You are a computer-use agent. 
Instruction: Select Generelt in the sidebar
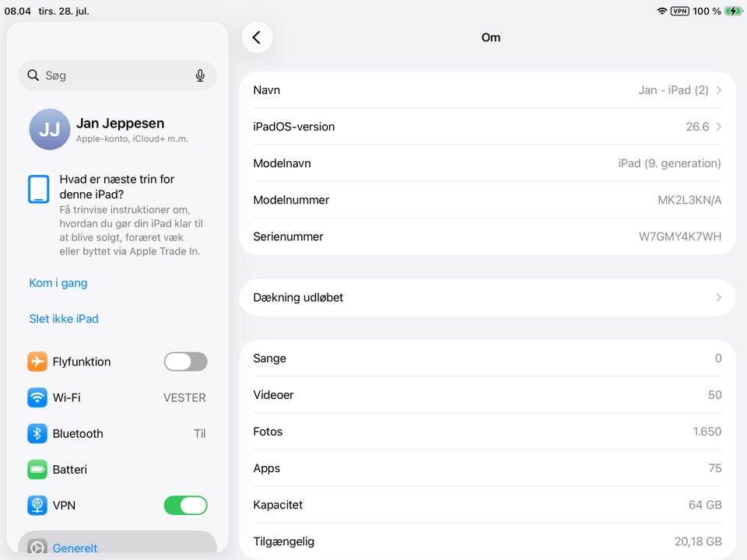tap(117, 543)
